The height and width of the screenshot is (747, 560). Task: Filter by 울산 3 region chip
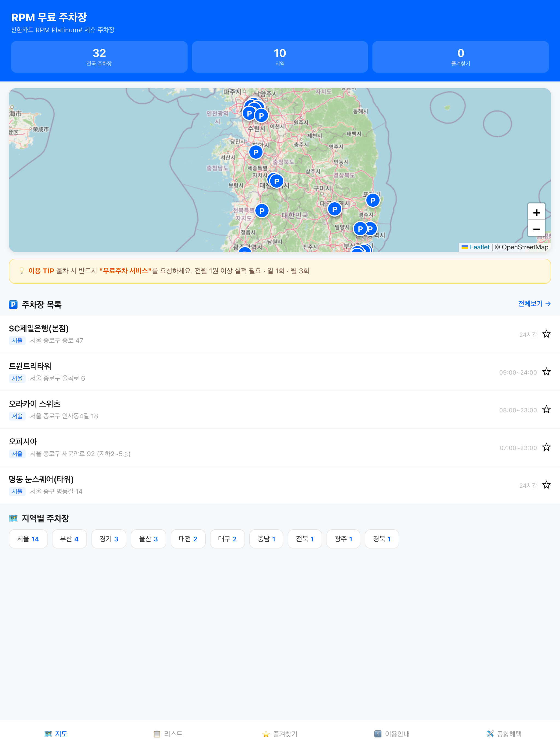(x=148, y=539)
